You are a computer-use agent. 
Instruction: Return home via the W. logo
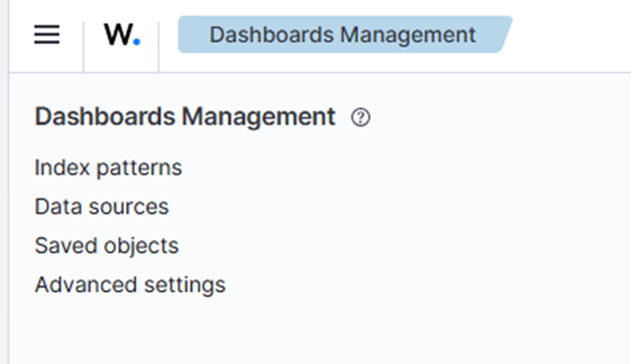click(x=122, y=35)
